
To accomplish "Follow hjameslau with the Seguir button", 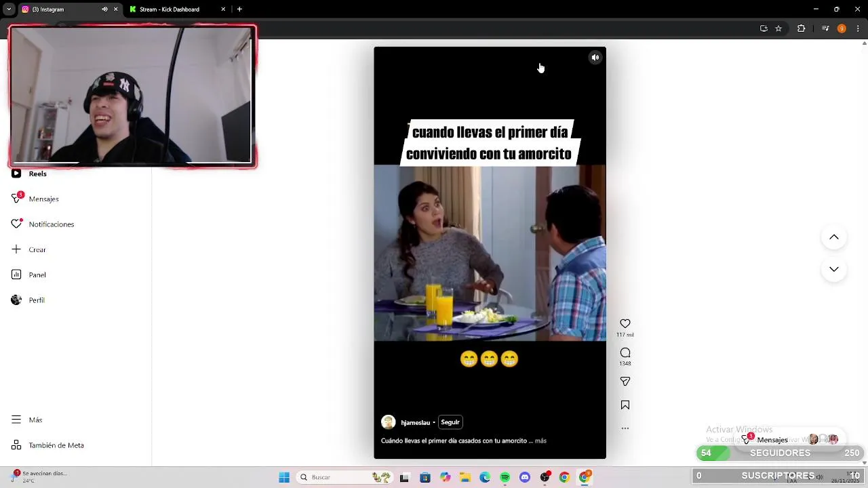I will click(450, 422).
